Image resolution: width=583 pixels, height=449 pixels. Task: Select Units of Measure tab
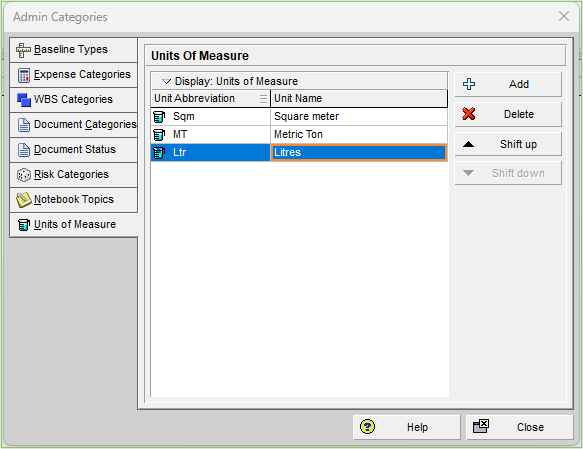pos(74,224)
